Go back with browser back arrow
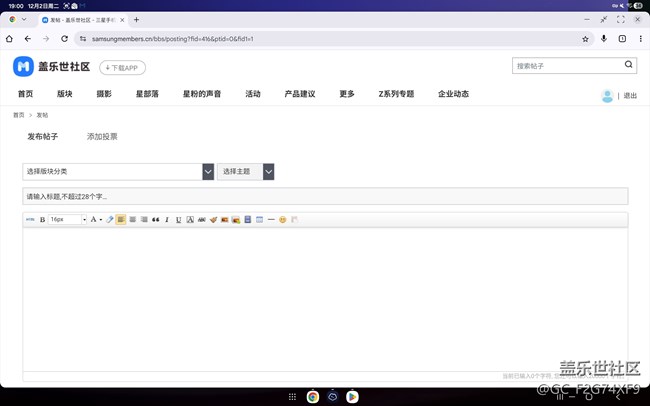 click(x=27, y=39)
